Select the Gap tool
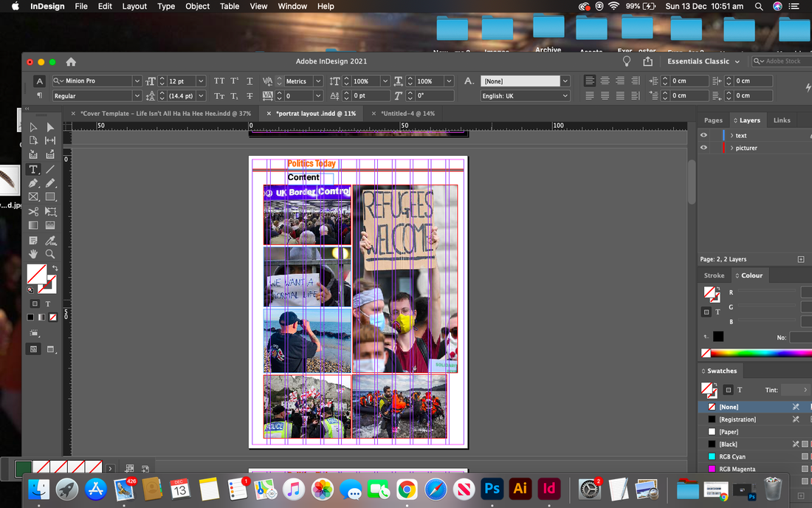This screenshot has height=508, width=812. pyautogui.click(x=50, y=140)
